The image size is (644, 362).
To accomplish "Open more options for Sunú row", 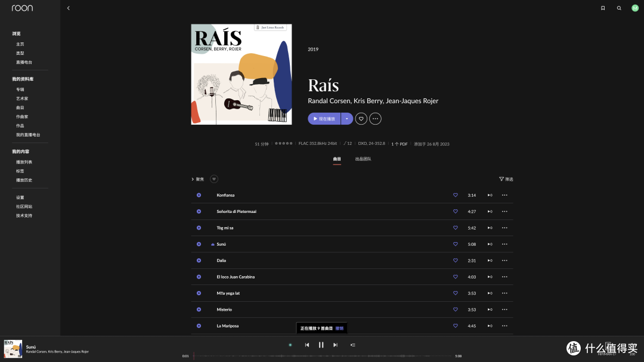I will coord(504,244).
